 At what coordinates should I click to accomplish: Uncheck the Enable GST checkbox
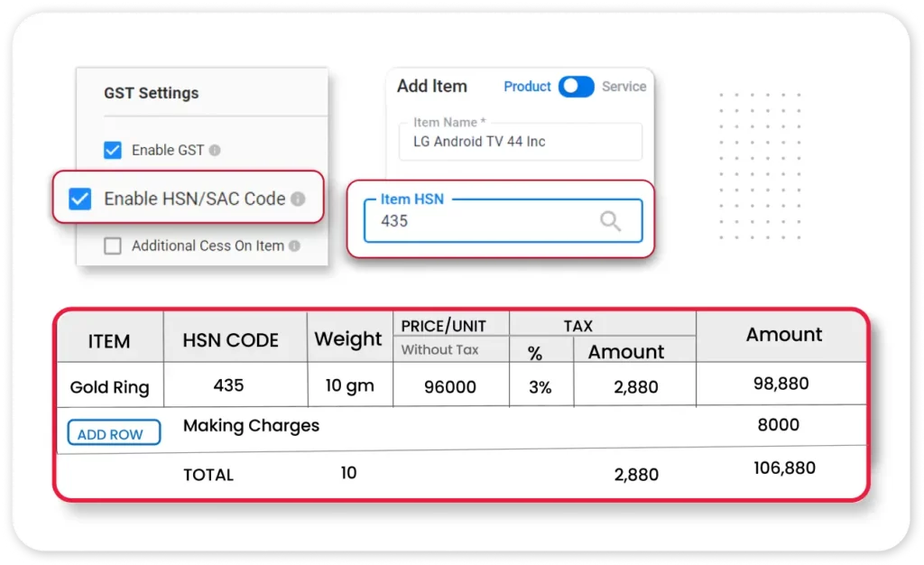(x=113, y=150)
